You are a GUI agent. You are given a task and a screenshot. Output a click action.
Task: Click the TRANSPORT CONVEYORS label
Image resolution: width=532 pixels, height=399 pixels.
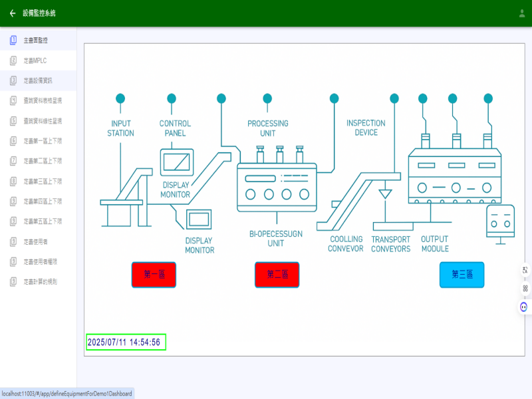(x=391, y=244)
